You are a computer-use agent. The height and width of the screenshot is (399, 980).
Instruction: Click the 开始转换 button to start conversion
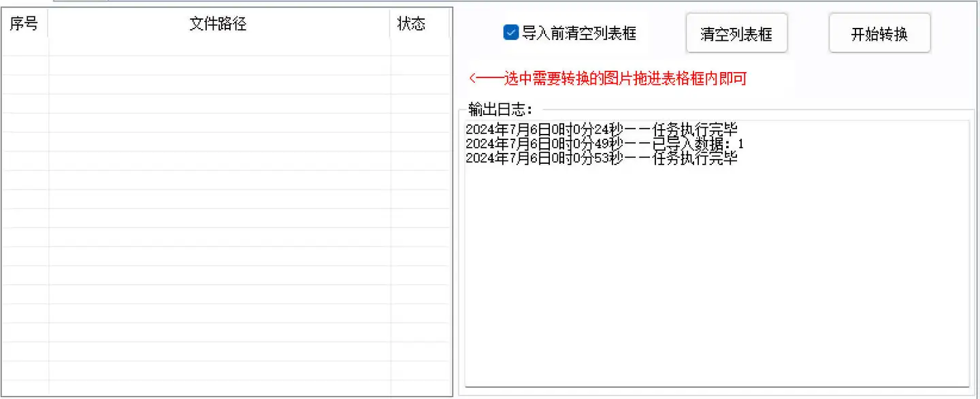tap(879, 33)
